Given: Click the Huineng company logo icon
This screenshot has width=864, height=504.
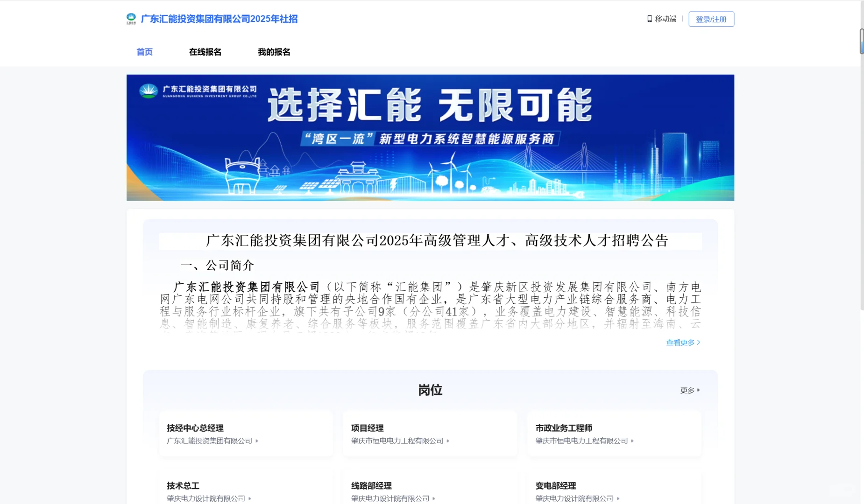Looking at the screenshot, I should (x=131, y=19).
